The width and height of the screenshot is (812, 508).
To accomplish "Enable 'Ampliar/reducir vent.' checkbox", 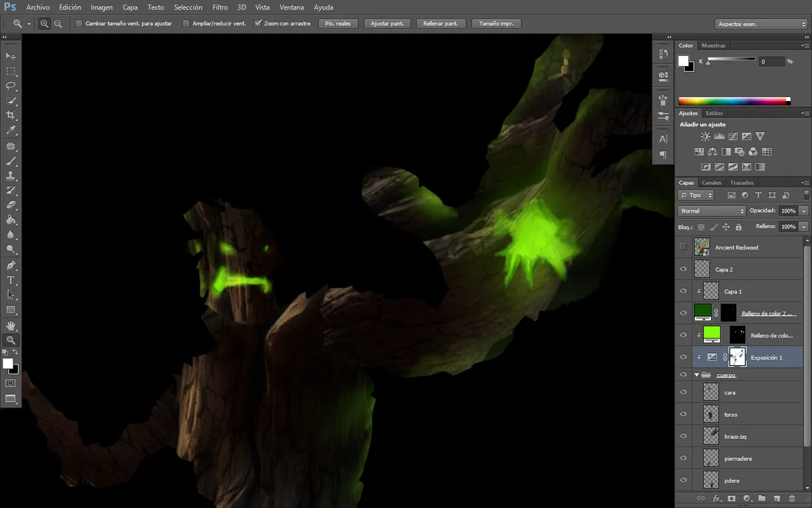I will tap(186, 23).
